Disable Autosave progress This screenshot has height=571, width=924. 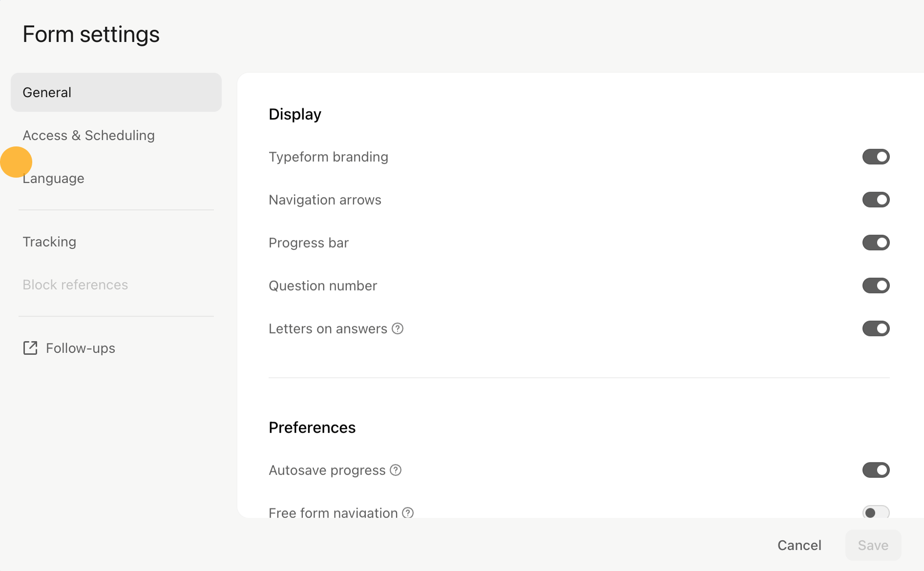(x=876, y=470)
